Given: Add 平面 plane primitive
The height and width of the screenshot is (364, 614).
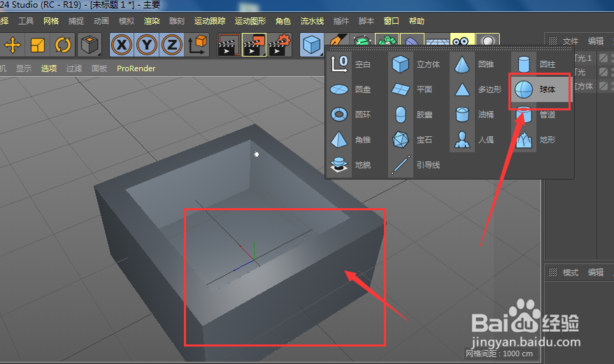Looking at the screenshot, I should [x=412, y=89].
